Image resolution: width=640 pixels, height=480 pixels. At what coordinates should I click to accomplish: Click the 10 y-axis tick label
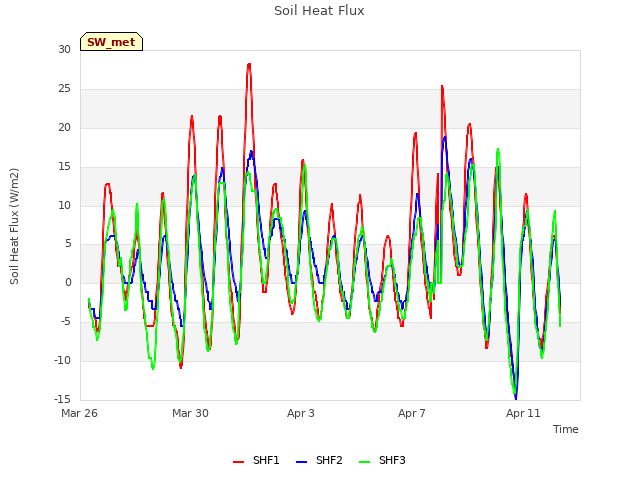64,205
